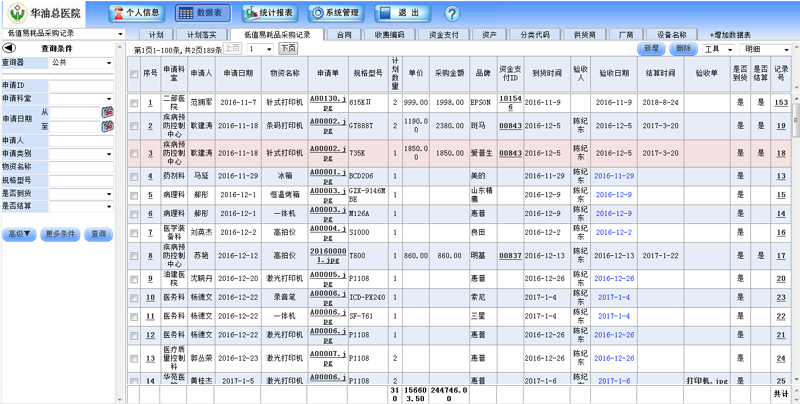
Task: Click the 删除 button
Action: 683,48
